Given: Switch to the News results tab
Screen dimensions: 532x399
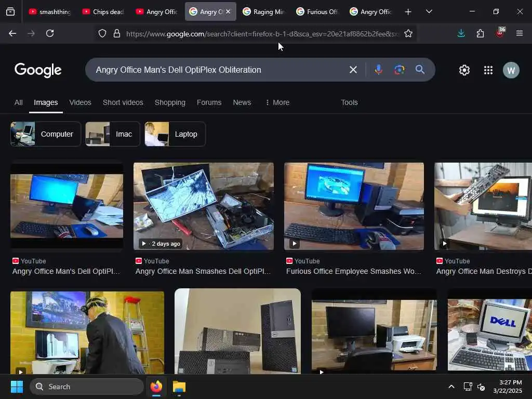Looking at the screenshot, I should [x=242, y=102].
